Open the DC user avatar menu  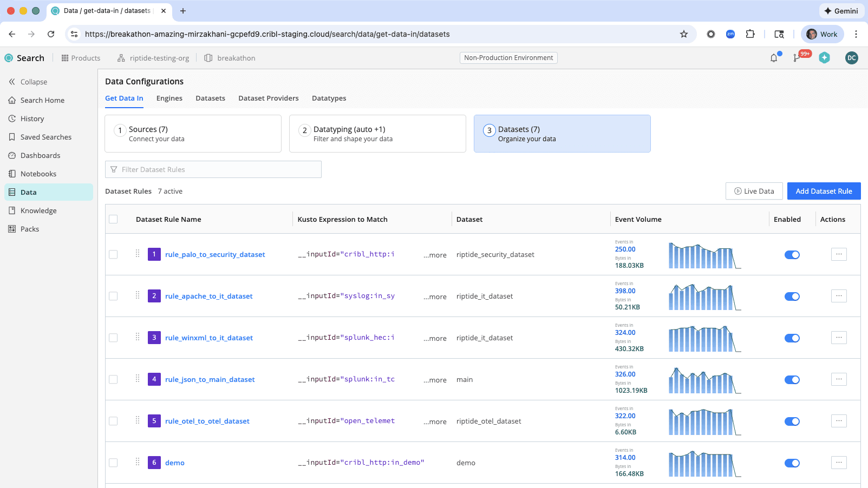click(x=851, y=58)
